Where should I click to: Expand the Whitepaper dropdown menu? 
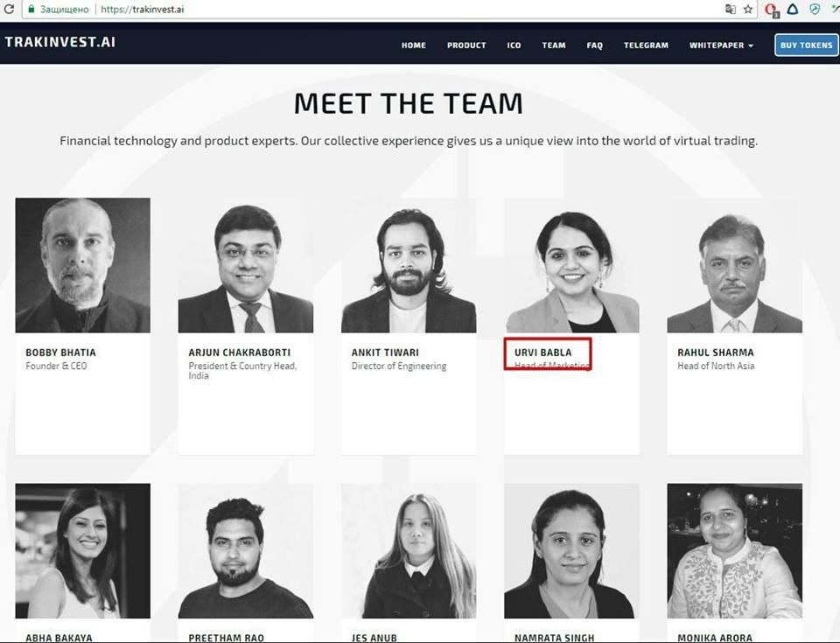pos(721,45)
